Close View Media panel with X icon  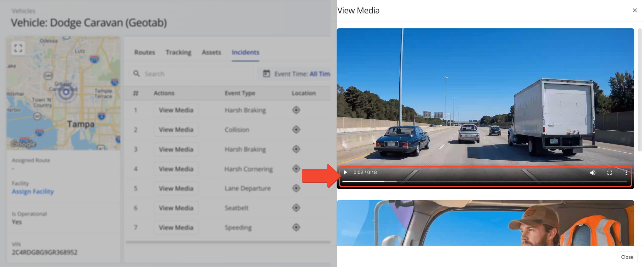click(635, 10)
